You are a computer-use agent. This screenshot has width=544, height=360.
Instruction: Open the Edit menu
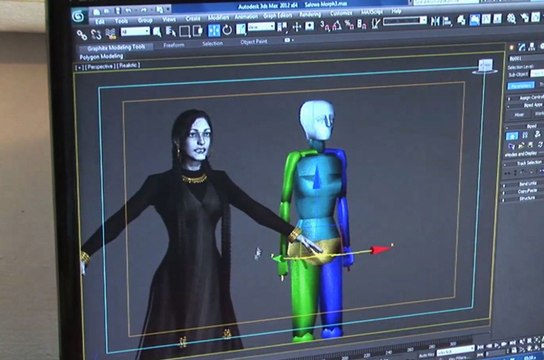[x=100, y=22]
